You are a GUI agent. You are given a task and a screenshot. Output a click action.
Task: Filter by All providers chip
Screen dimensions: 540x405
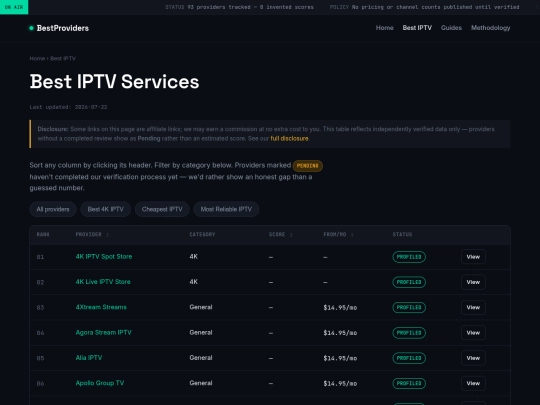click(x=53, y=209)
